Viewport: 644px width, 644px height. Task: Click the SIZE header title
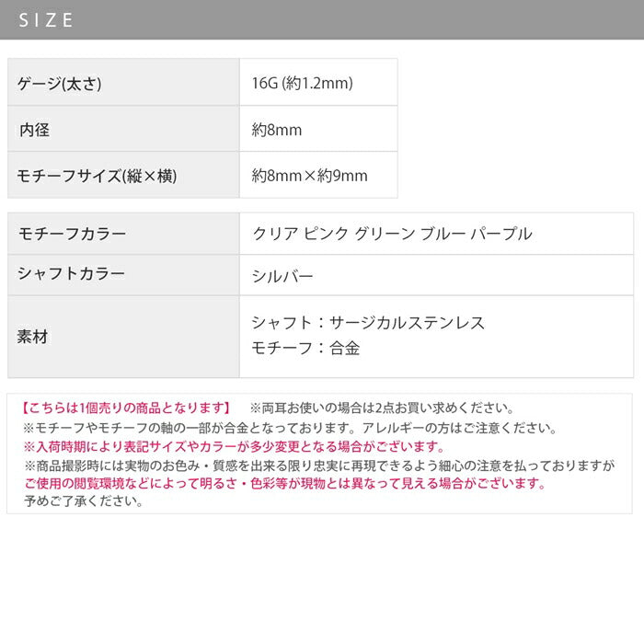coord(46,20)
